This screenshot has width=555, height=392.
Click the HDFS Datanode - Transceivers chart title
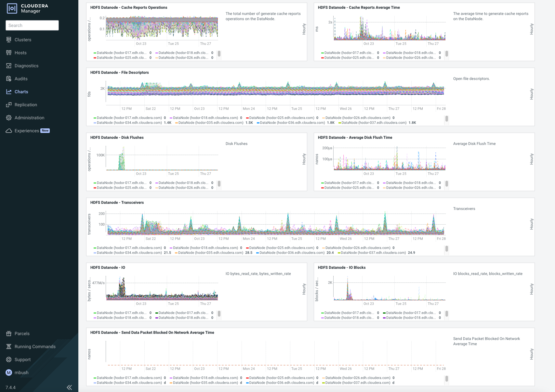[117, 202]
